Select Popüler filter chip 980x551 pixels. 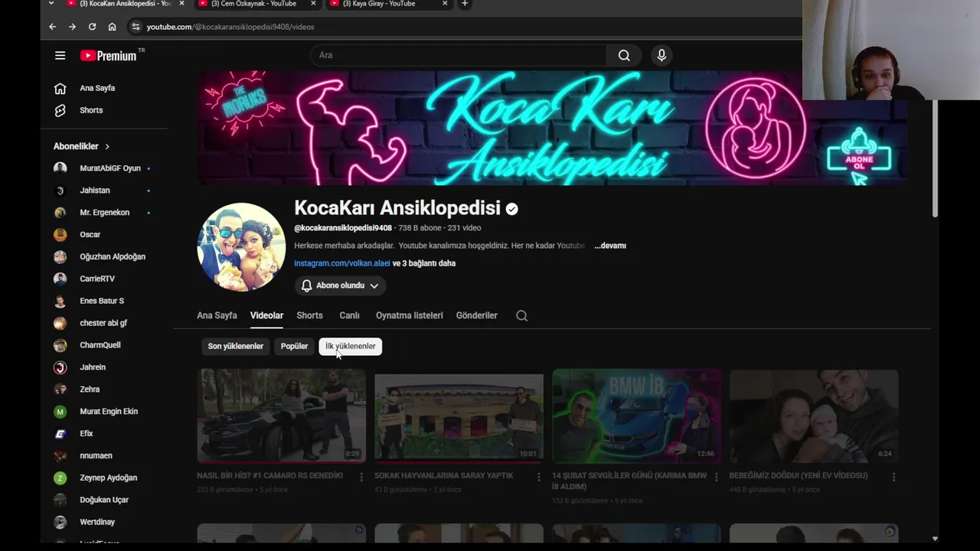click(294, 346)
